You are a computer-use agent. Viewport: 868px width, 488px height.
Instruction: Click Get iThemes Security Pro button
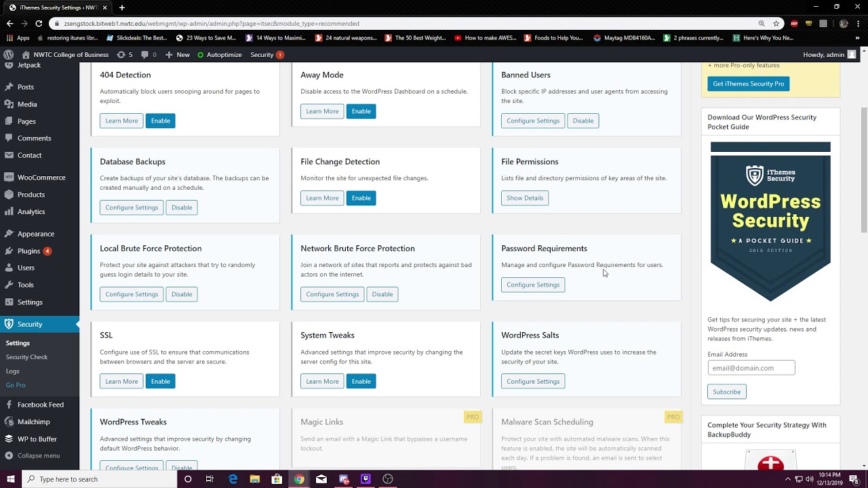pyautogui.click(x=749, y=84)
